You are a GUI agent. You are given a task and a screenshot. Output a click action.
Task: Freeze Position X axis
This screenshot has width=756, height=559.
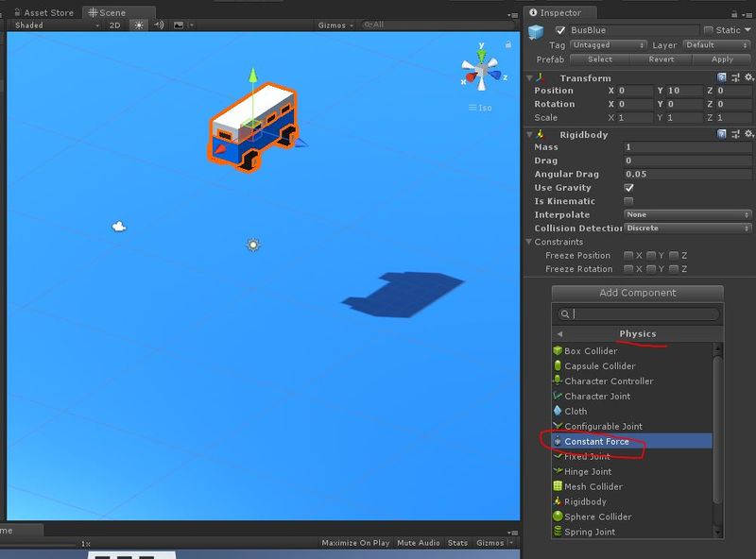(x=628, y=255)
